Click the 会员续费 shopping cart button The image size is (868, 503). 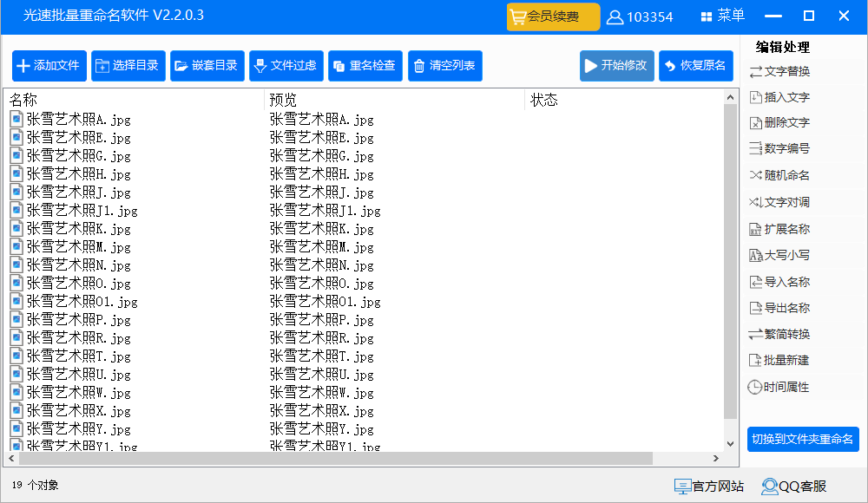[x=553, y=16]
